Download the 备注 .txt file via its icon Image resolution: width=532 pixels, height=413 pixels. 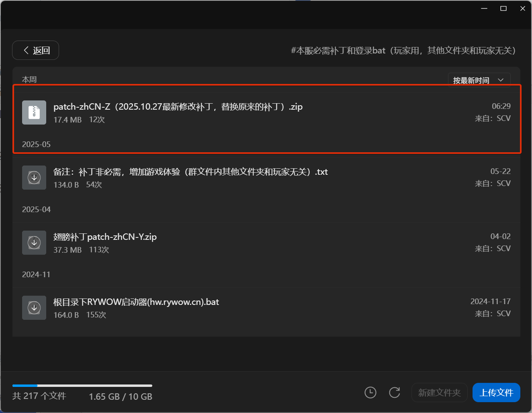tap(34, 178)
